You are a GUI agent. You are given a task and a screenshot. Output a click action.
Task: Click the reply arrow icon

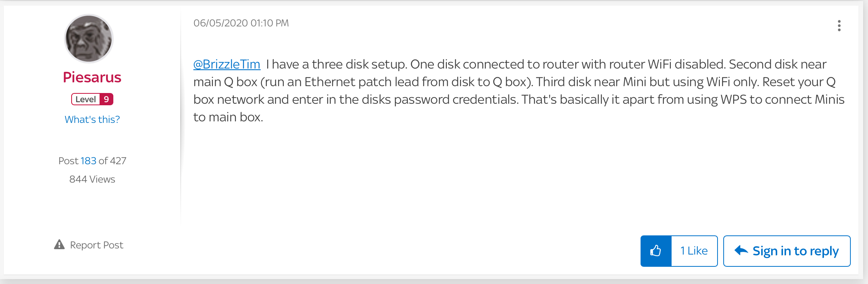741,251
